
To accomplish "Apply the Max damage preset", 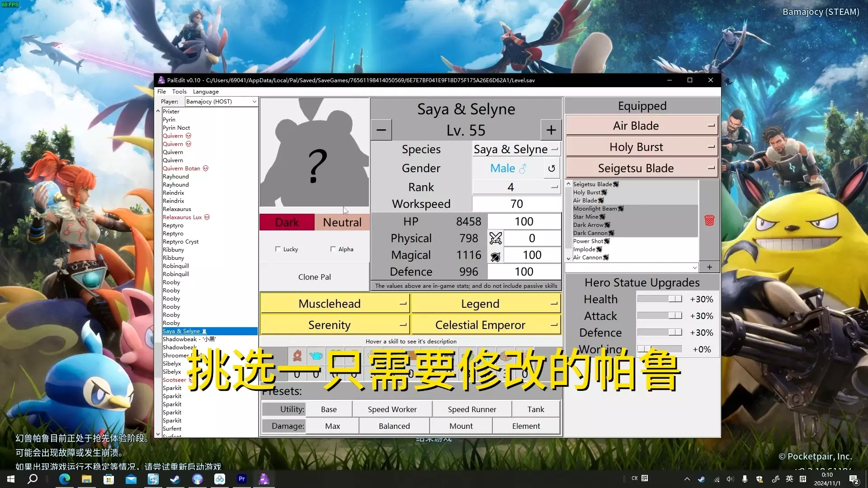I will pos(332,426).
